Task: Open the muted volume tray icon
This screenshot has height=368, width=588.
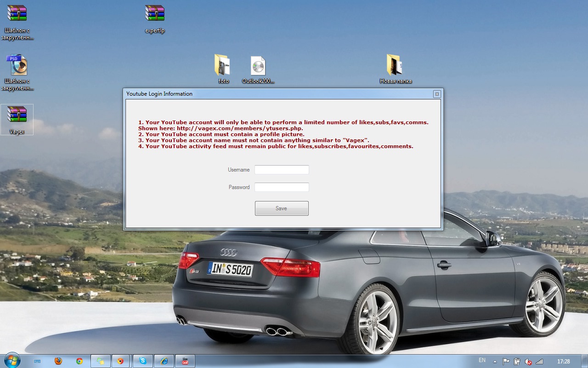Action: [528, 362]
